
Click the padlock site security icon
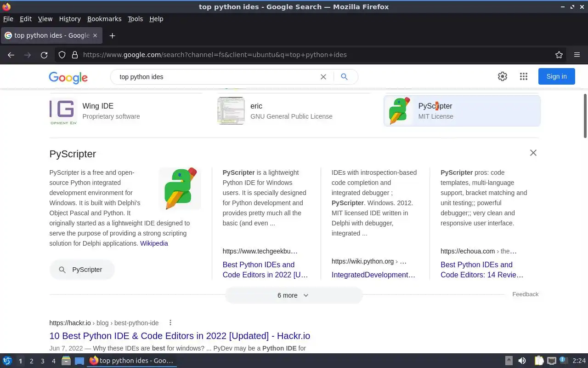[75, 55]
